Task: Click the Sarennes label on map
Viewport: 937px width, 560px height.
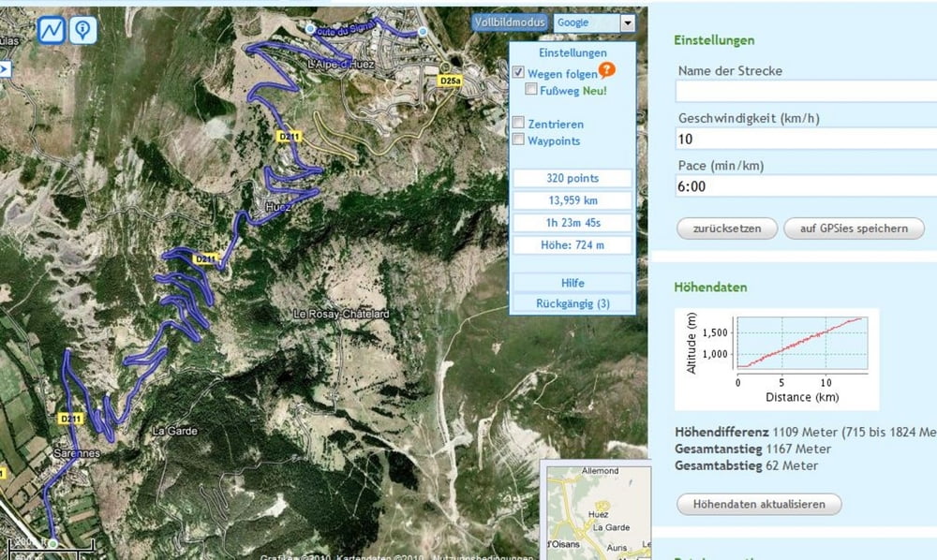Action: 77,452
